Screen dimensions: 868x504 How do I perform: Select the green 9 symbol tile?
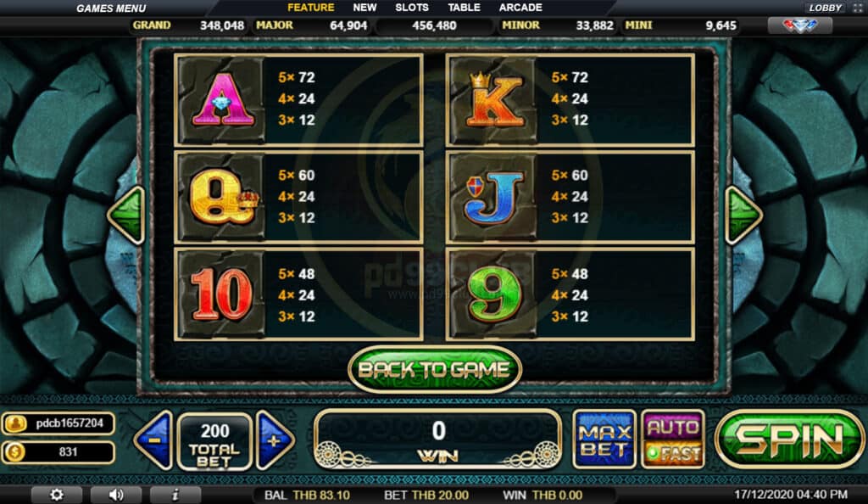pos(493,294)
